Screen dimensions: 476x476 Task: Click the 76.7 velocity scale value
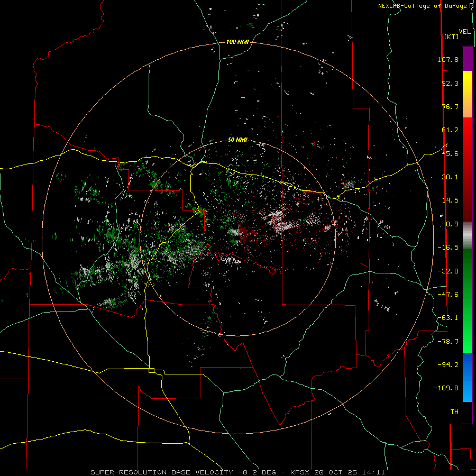pyautogui.click(x=450, y=106)
